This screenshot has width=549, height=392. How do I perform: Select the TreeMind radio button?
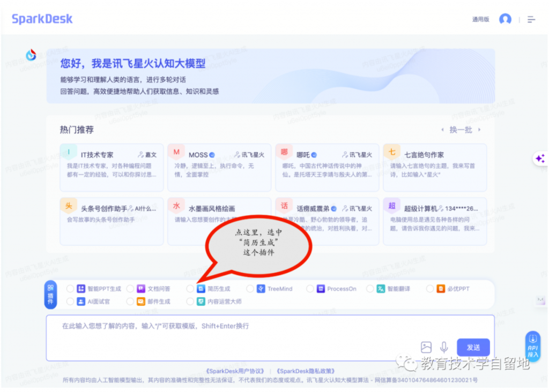[250, 289]
